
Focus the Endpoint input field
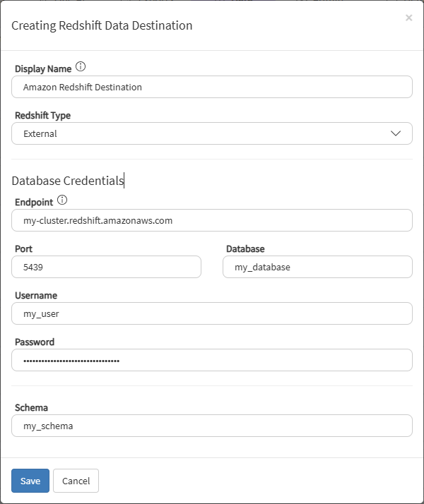(212, 220)
